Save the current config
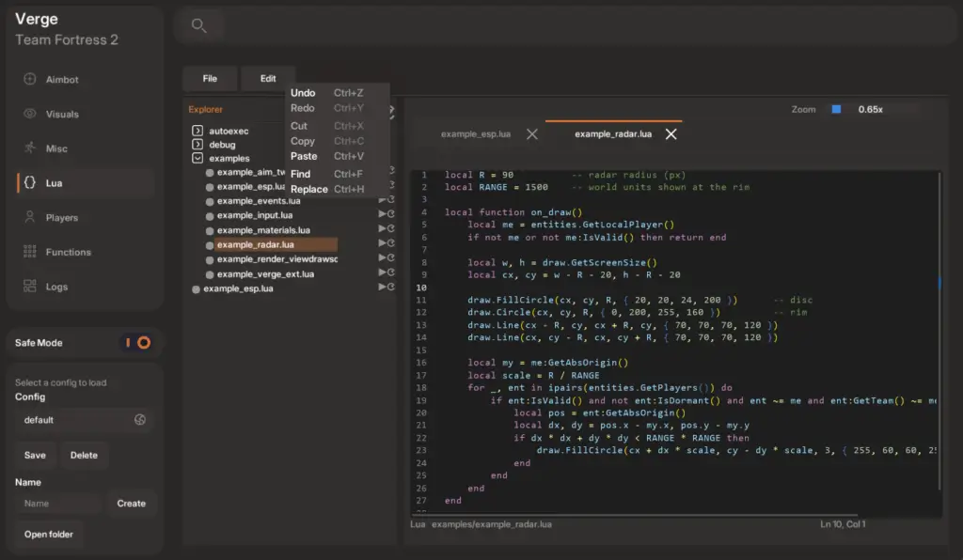 [x=35, y=455]
